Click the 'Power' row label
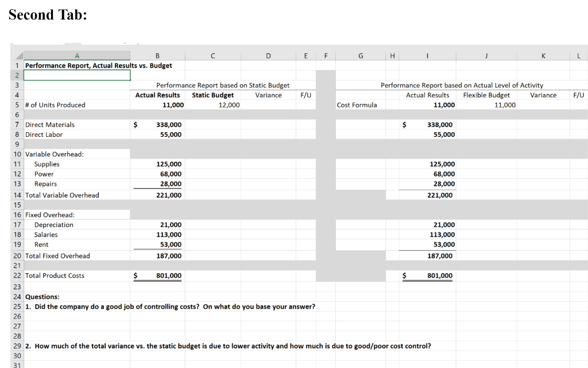Viewport: 588px width, 368px height. click(44, 174)
